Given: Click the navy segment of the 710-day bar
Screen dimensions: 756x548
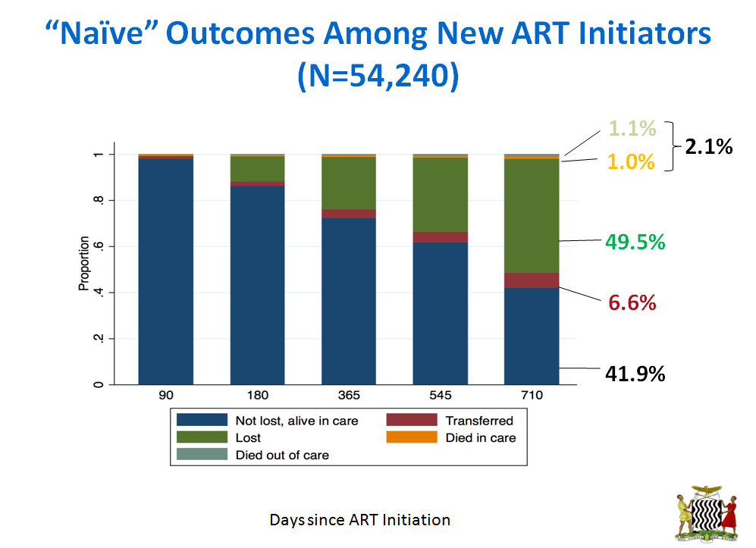Looking at the screenshot, I should click(532, 336).
